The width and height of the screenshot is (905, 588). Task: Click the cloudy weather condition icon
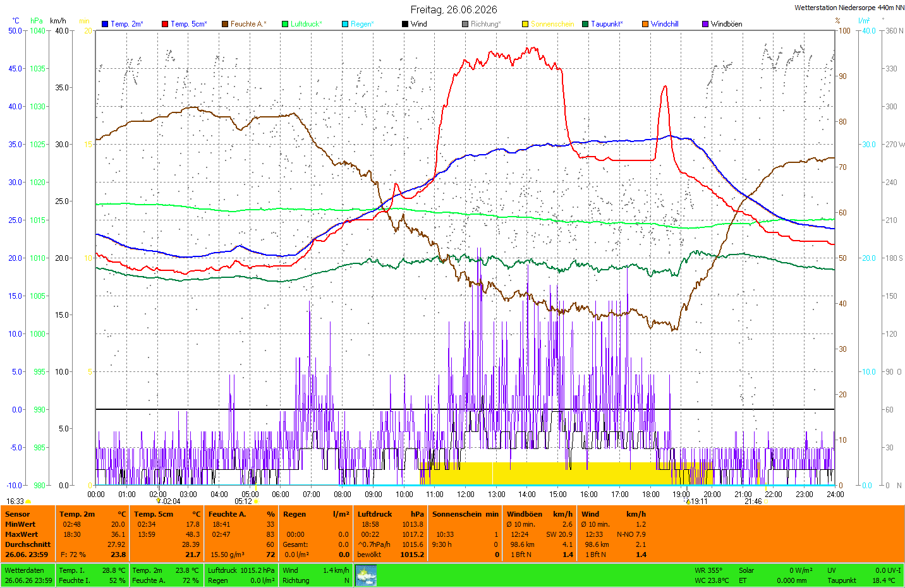tap(366, 575)
